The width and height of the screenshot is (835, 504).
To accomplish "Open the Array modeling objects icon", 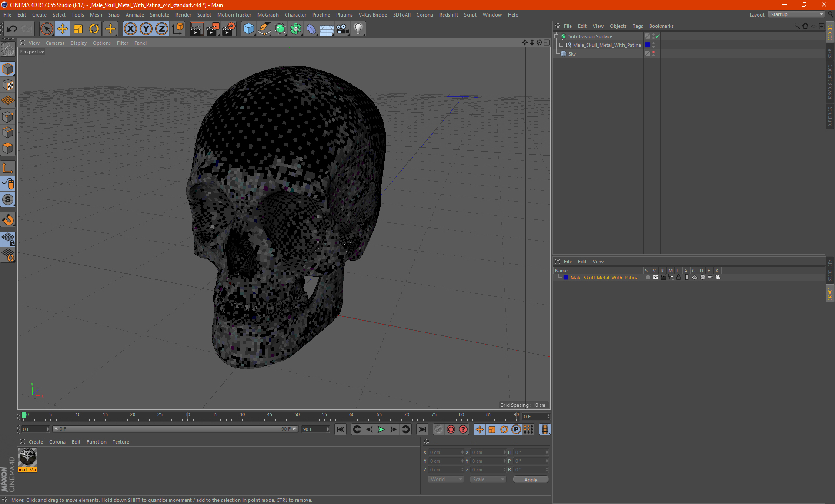I will point(296,29).
